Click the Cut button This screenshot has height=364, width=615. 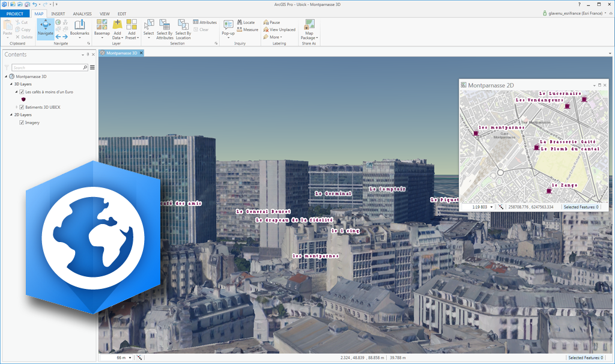click(x=22, y=22)
